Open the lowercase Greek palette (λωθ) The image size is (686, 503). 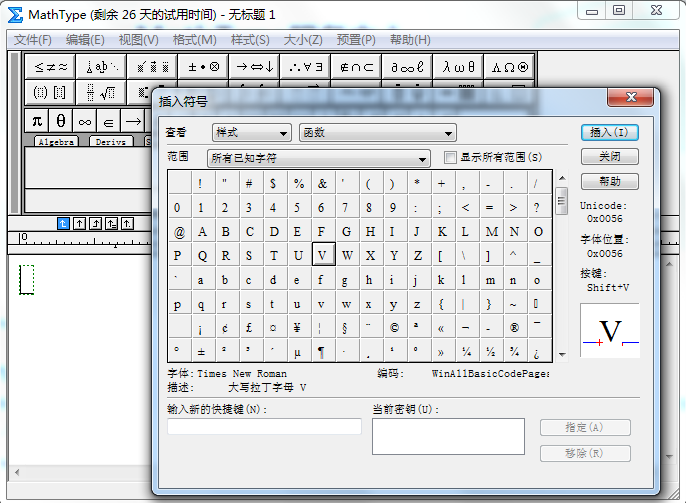click(x=458, y=67)
